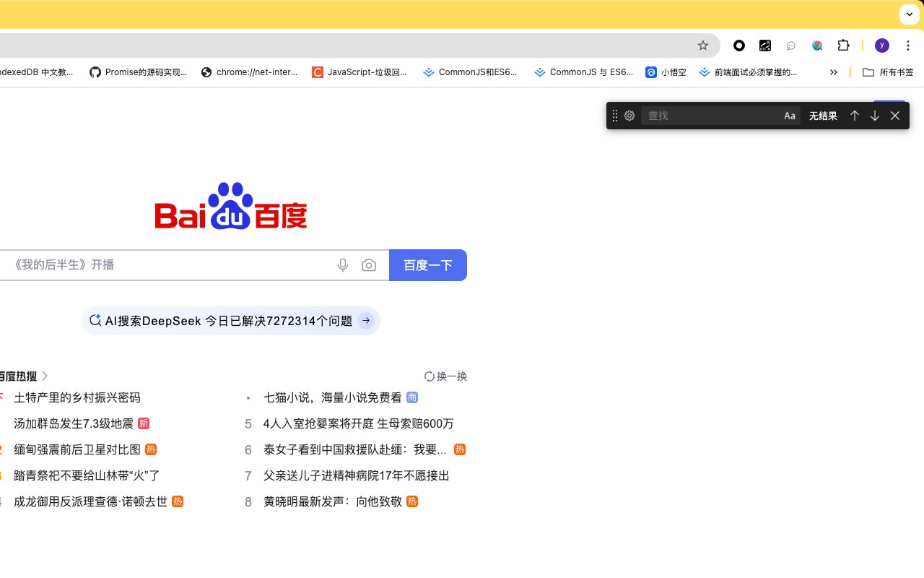The height and width of the screenshot is (578, 924).
Task: Click the 查找 find input field
Action: point(711,116)
